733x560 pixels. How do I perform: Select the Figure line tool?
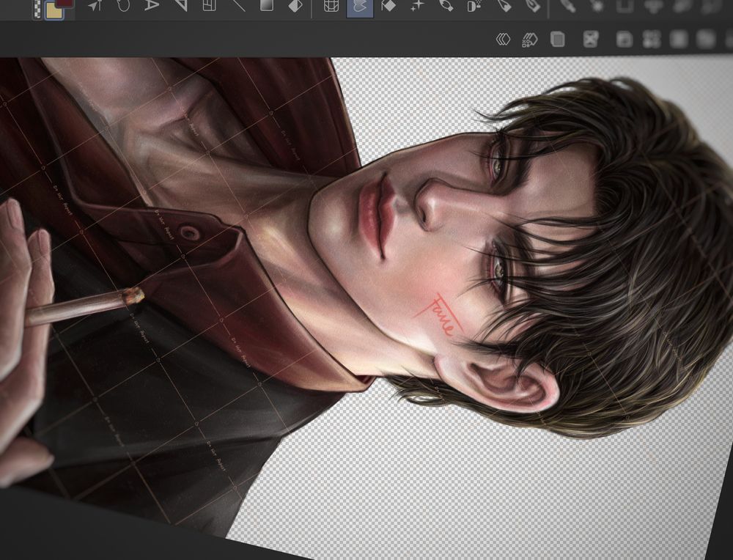tap(238, 5)
